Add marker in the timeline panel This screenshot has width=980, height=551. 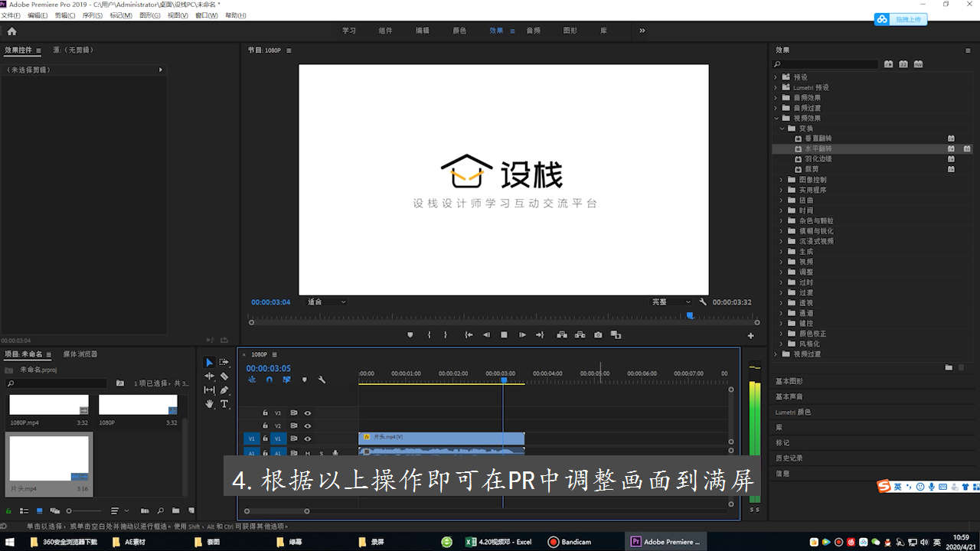(305, 380)
